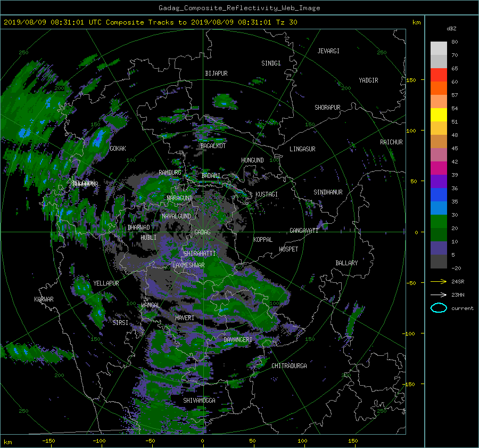Screen dimensions: 479x448
Task: Click the CHITRADURGA city label
Action: click(289, 366)
